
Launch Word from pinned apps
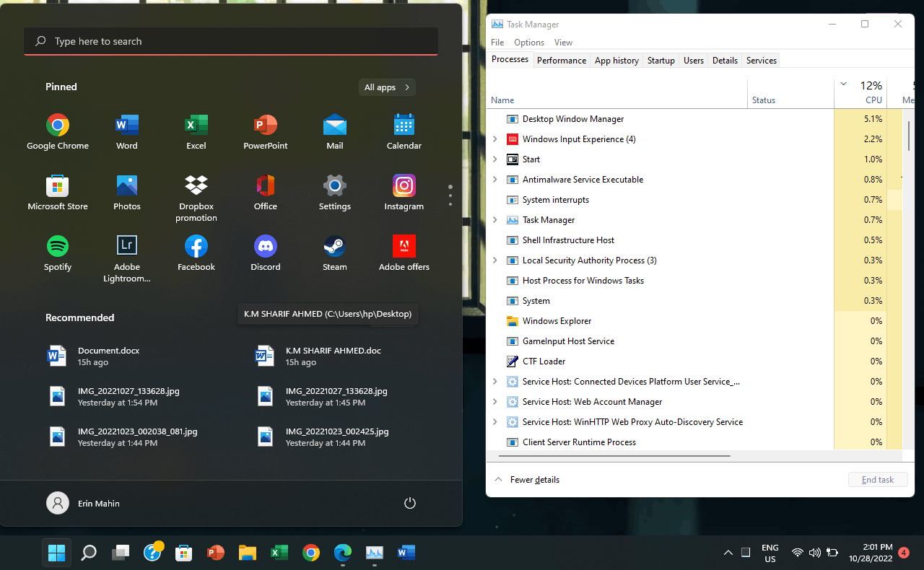point(127,131)
